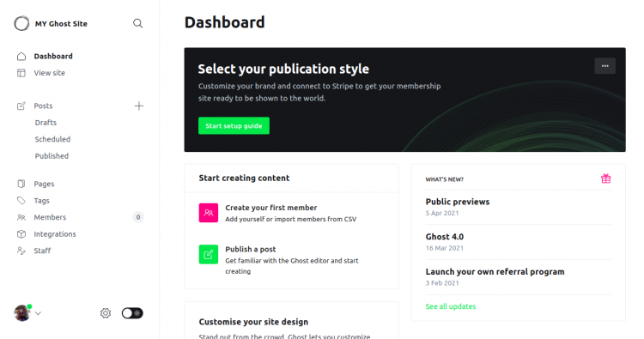Click the Select your publication style heading
The width and height of the screenshot is (644, 339).
[x=283, y=69]
